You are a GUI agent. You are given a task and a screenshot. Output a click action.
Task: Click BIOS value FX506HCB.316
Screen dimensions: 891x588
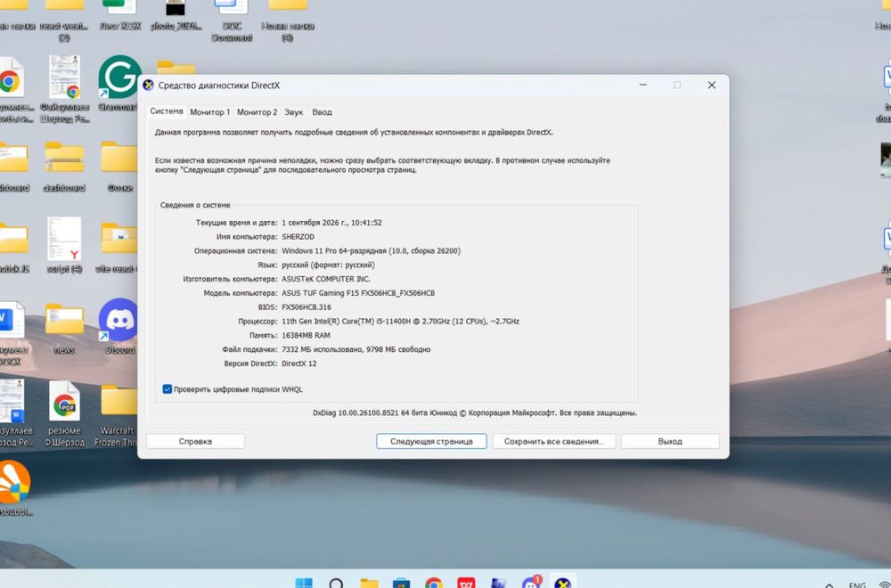pos(307,307)
